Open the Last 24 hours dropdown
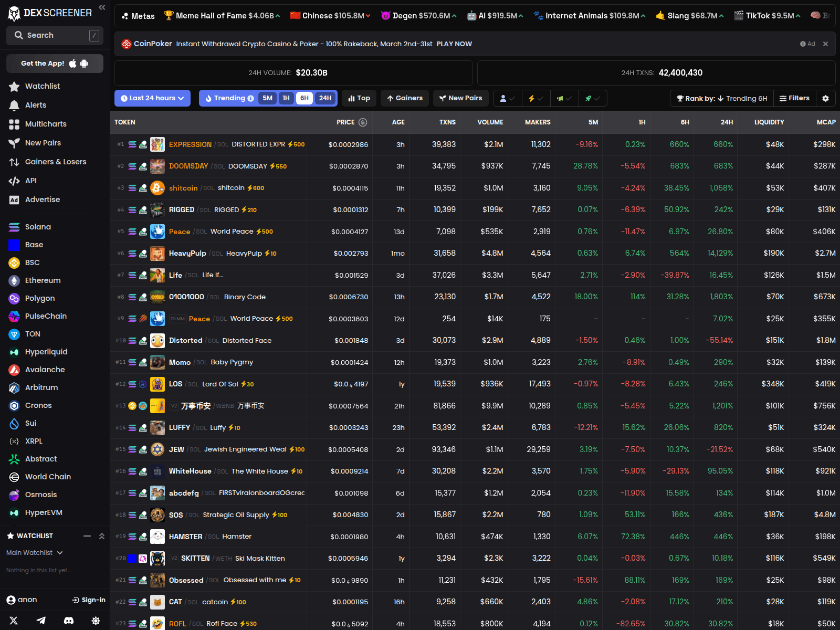 coord(152,98)
